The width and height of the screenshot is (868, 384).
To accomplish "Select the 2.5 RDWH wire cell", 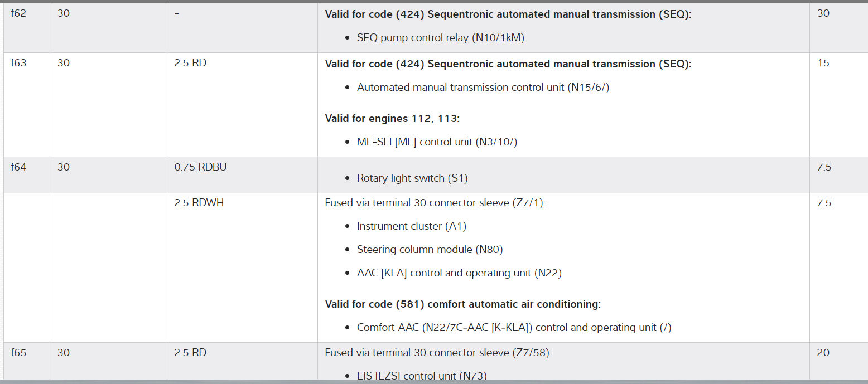I will pos(199,203).
